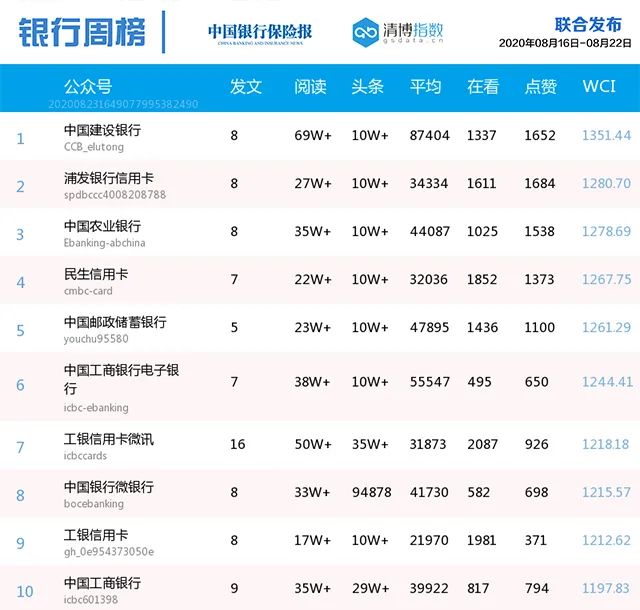Click the 69W+ reads value
This screenshot has height=610, width=640.
click(x=313, y=135)
